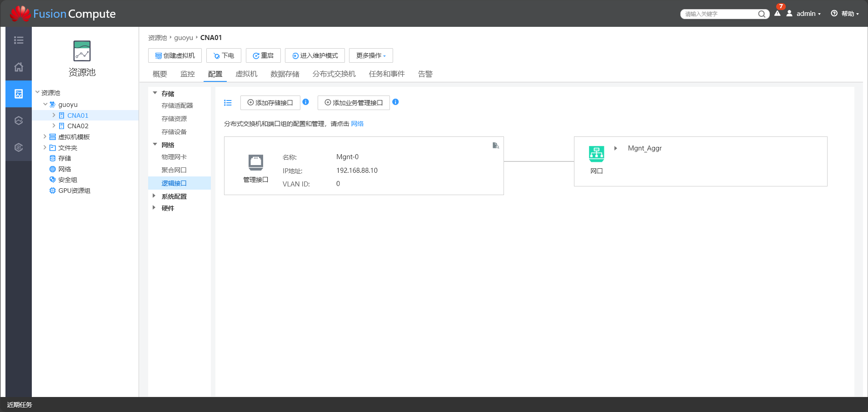Switch to the 告警 tab
868x412 pixels.
[x=425, y=74]
